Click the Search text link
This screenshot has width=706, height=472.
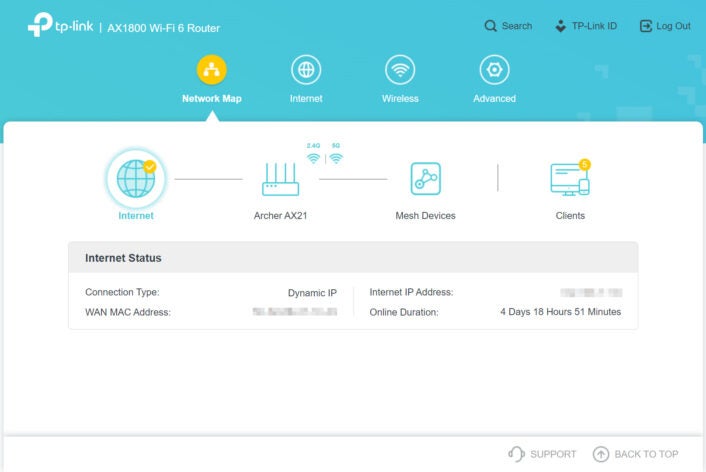[517, 26]
